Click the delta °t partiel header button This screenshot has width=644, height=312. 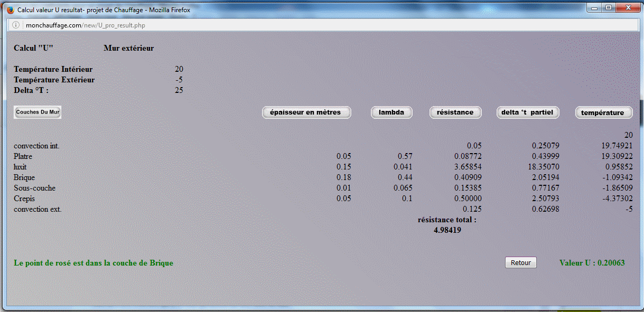[528, 112]
